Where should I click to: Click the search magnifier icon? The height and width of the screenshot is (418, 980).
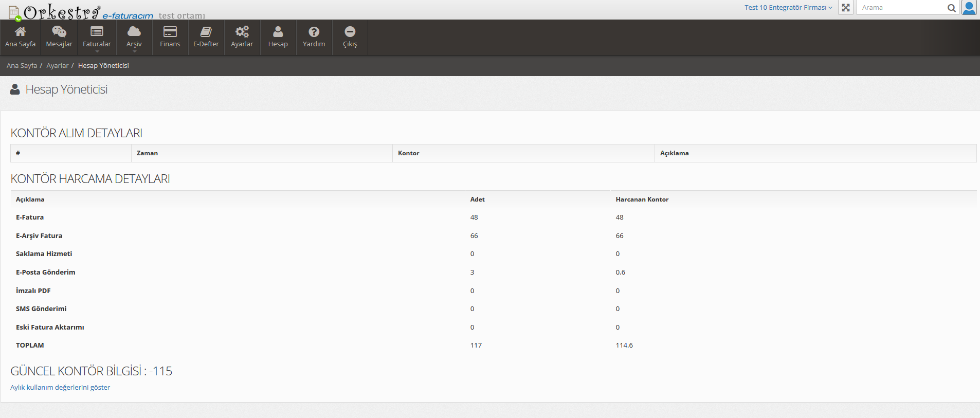click(952, 8)
